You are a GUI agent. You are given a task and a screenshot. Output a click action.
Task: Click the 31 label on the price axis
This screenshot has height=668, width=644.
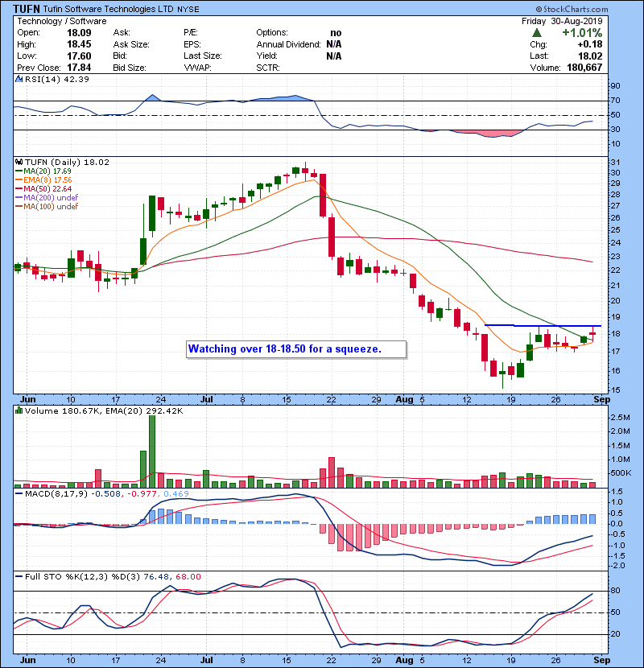pyautogui.click(x=615, y=163)
